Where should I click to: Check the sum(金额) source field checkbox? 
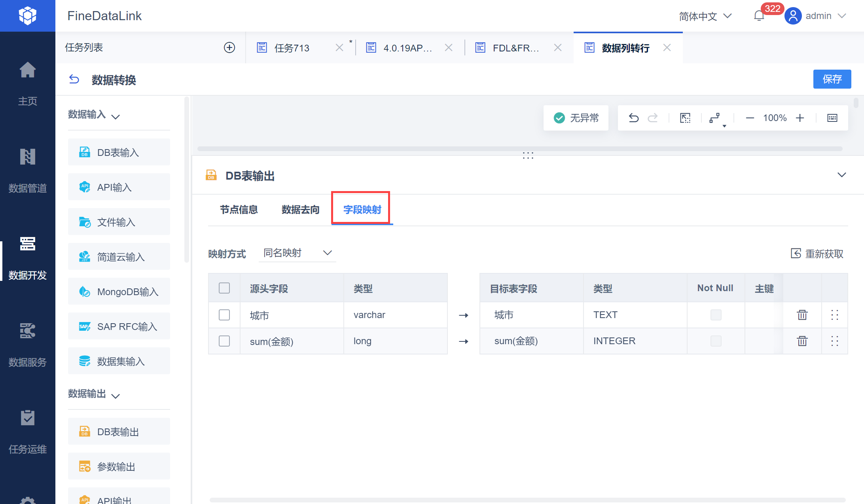tap(224, 341)
